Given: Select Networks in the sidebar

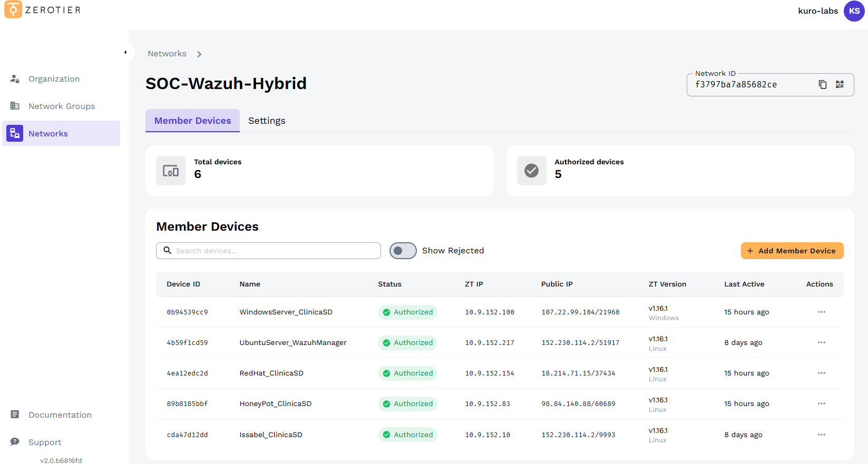Looking at the screenshot, I should [x=61, y=133].
